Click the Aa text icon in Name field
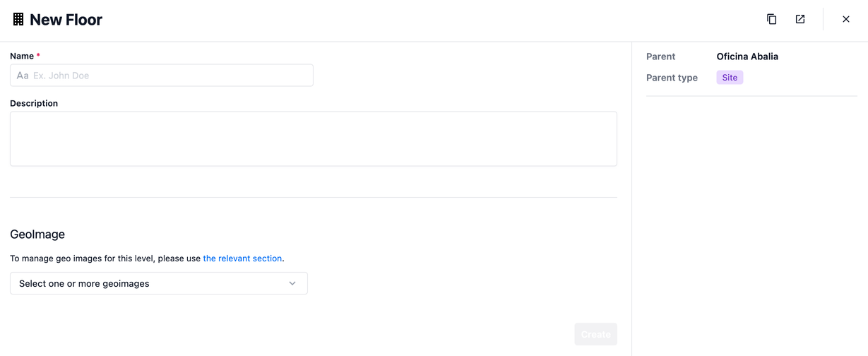Image resolution: width=868 pixels, height=356 pixels. coord(23,76)
